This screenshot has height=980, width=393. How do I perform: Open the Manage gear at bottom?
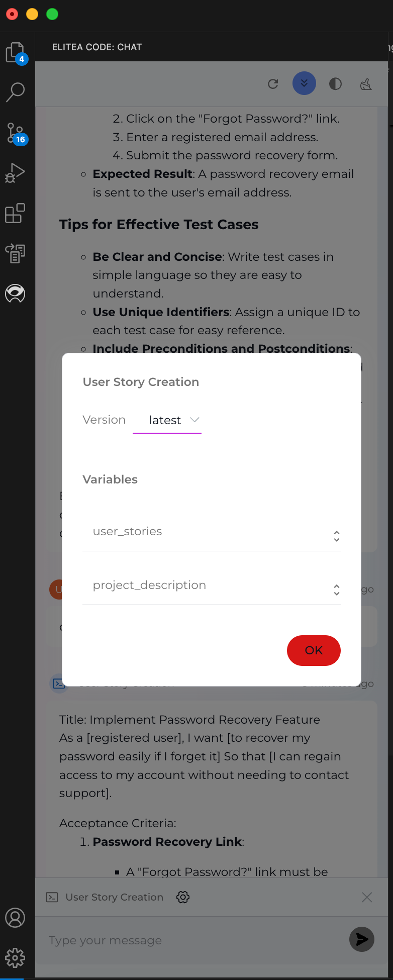pyautogui.click(x=15, y=957)
